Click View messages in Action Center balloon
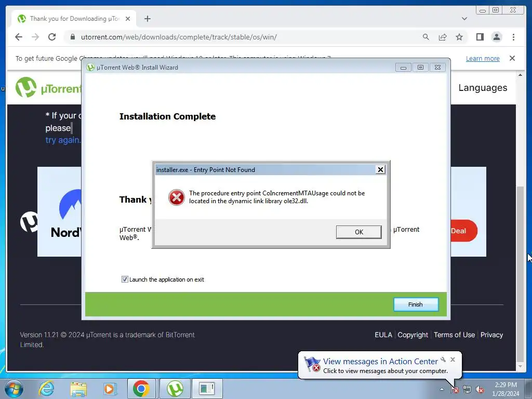 point(380,362)
